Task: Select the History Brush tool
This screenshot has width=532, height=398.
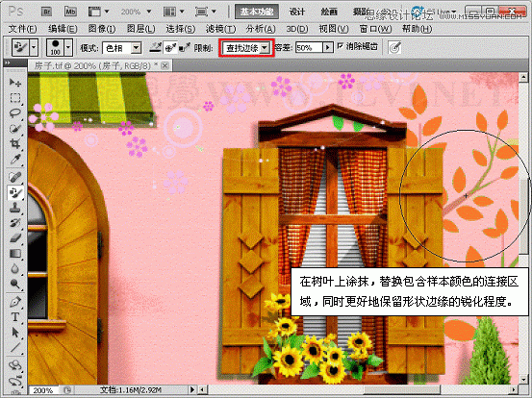Action: [15, 223]
